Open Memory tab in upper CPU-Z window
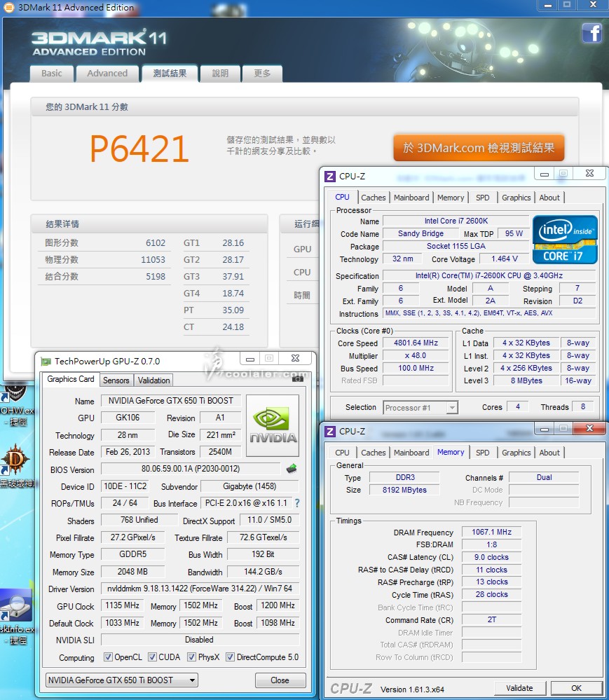 click(x=451, y=198)
